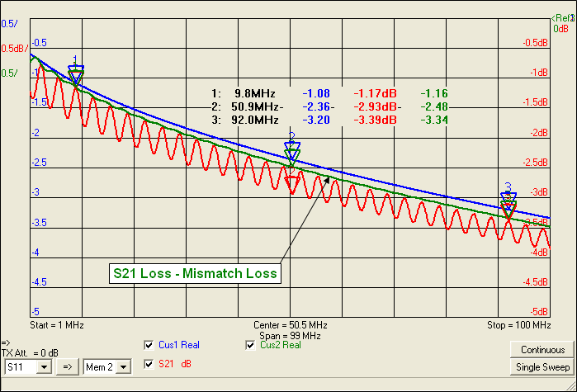The height and width of the screenshot is (392, 577).
Task: Toggle the Cus1 Real trace checkbox
Action: (x=149, y=345)
